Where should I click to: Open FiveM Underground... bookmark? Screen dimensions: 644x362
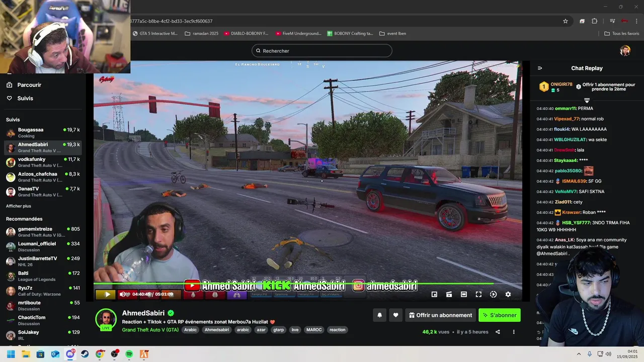[x=298, y=34]
